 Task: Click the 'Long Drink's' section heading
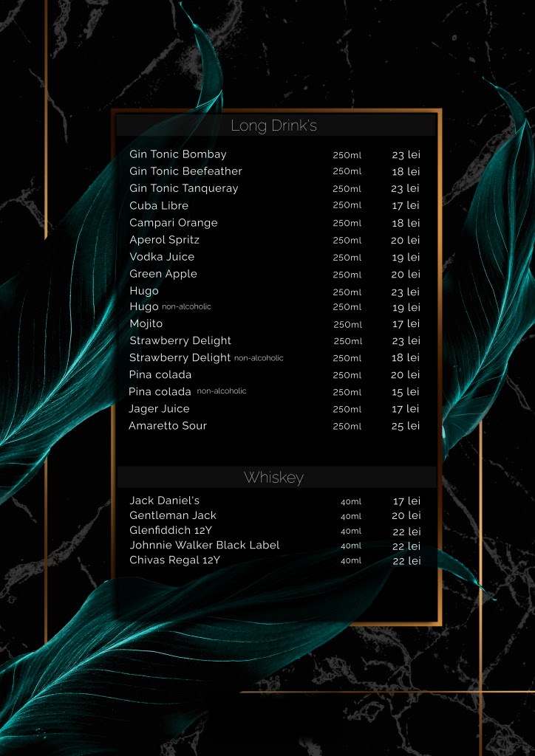273,126
